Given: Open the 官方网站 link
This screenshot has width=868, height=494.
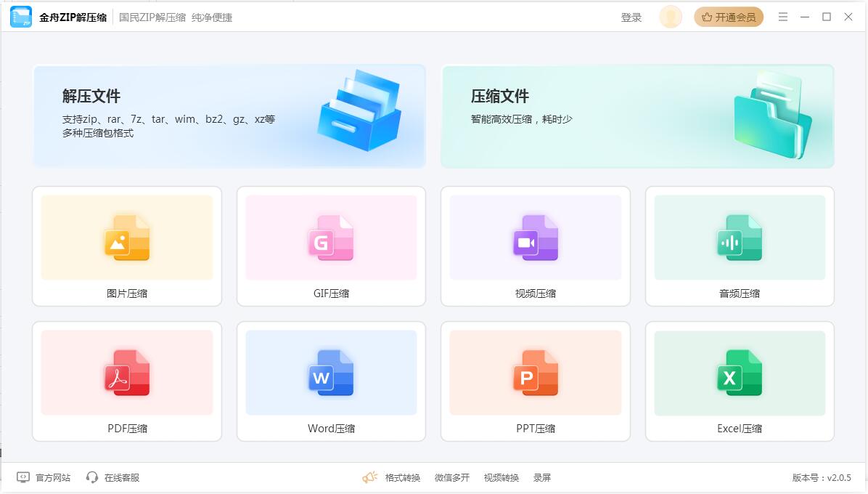Looking at the screenshot, I should coord(53,477).
